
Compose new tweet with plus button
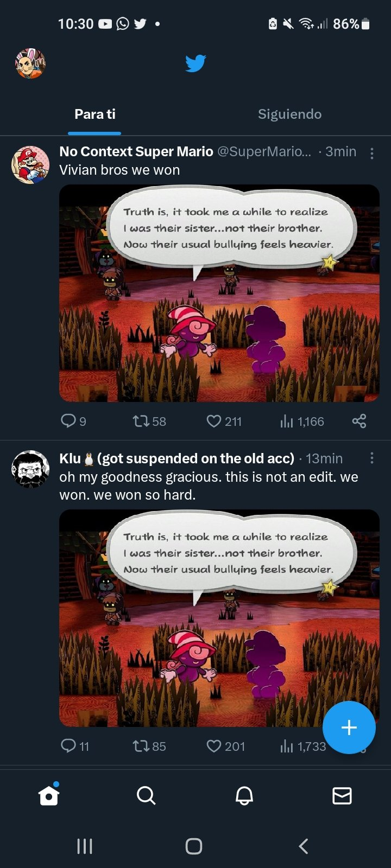[x=349, y=727]
